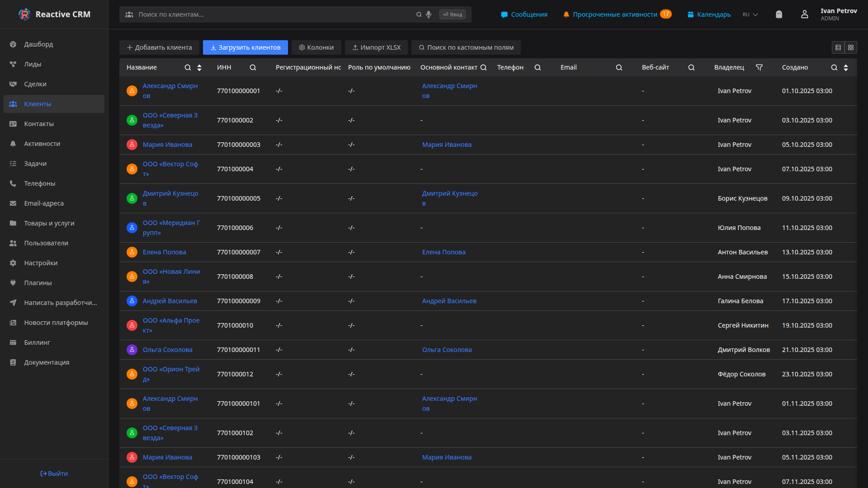Search by Создано column magnifier

(x=834, y=67)
